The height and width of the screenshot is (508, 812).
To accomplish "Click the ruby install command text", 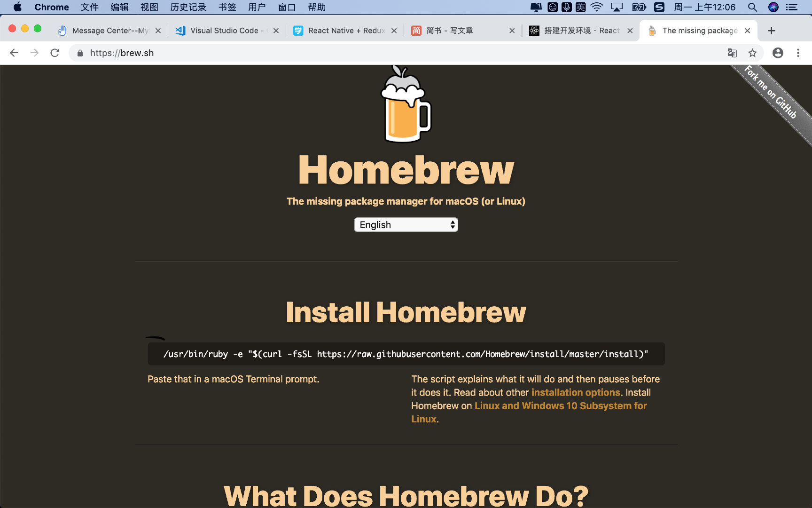I will click(406, 354).
